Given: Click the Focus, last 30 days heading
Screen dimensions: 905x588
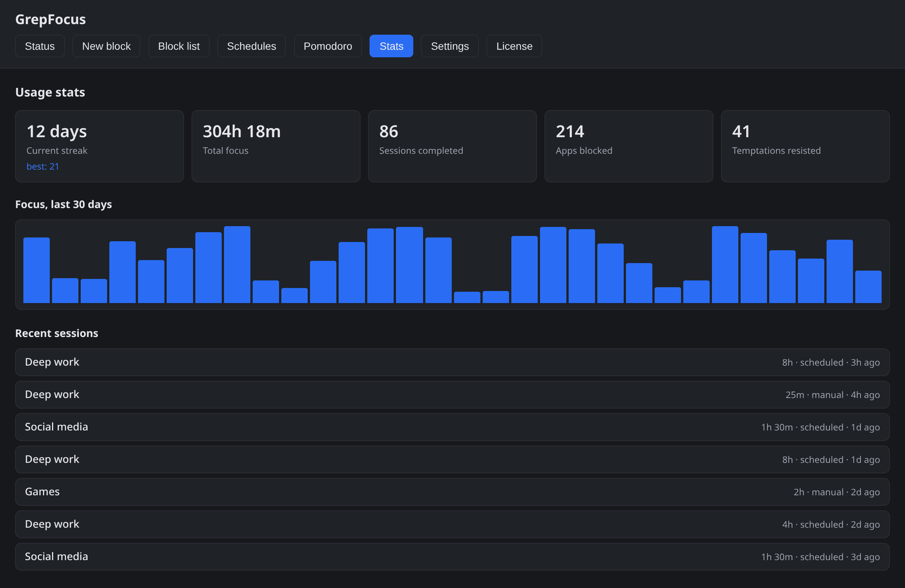Looking at the screenshot, I should [63, 205].
